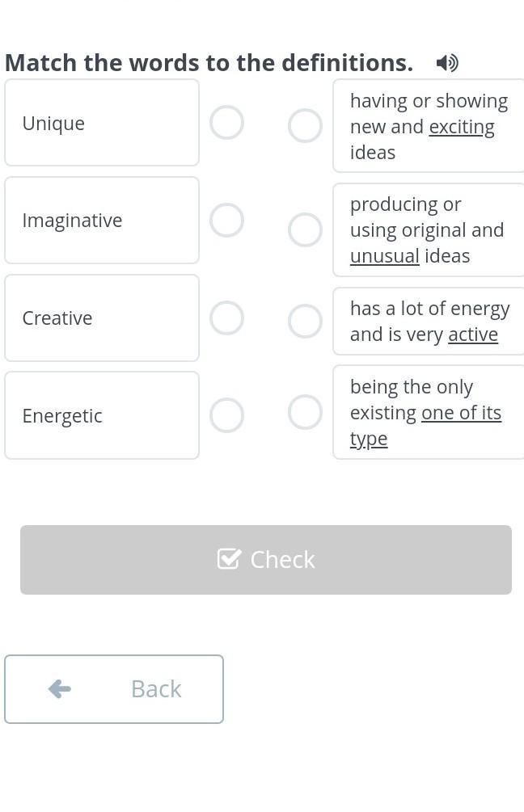This screenshot has width=524, height=812.
Task: Select radio for 'having or showing new' definition
Action: [305, 126]
